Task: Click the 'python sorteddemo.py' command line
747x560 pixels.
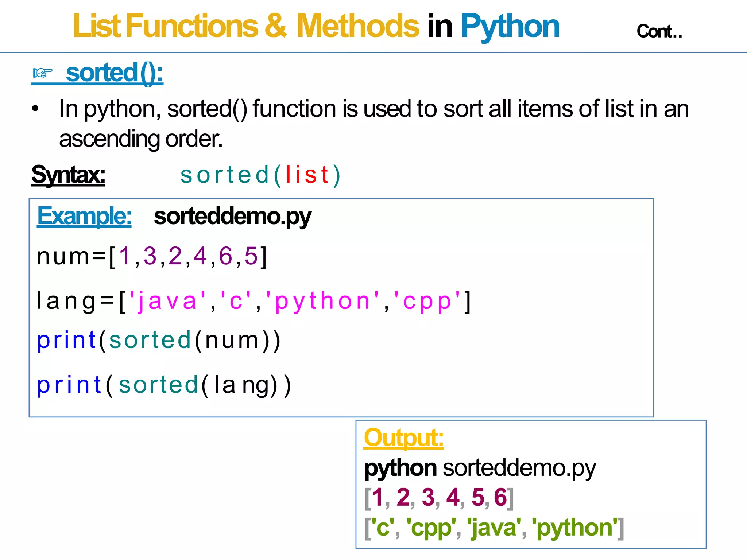Action: 480,468
